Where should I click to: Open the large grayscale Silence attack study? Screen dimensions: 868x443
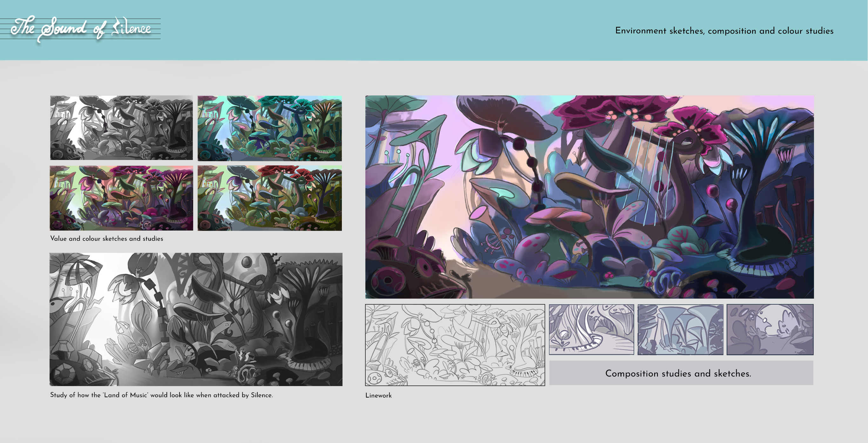tap(196, 319)
